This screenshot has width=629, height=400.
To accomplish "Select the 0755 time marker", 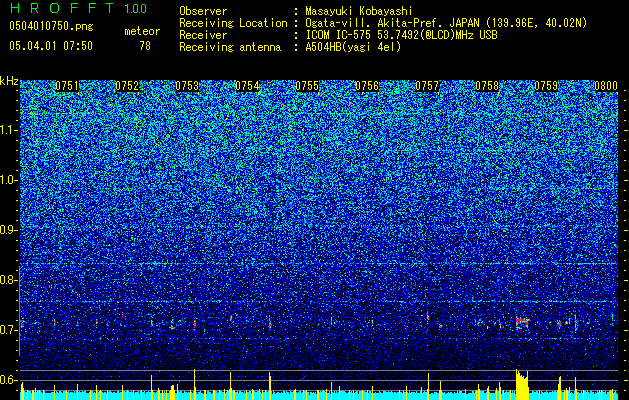I will [x=307, y=86].
